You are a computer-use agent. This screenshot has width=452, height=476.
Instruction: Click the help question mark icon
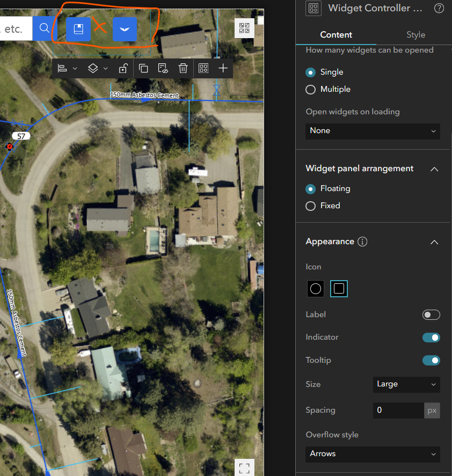pyautogui.click(x=439, y=8)
